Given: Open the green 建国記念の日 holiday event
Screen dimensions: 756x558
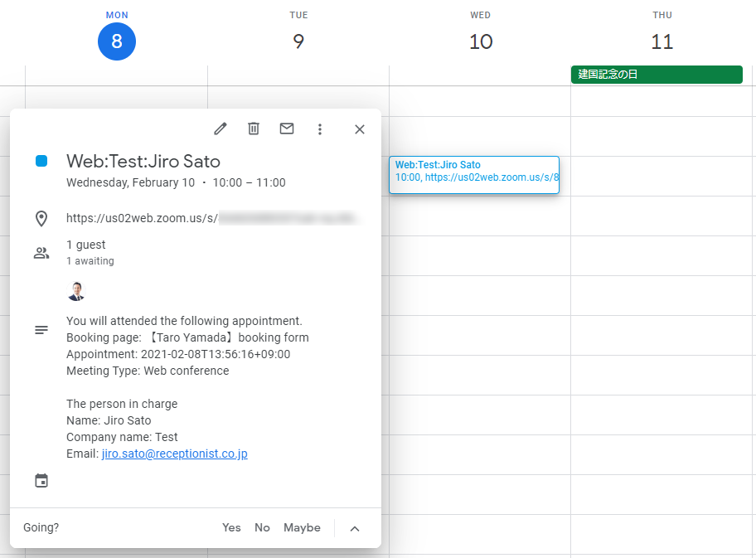Looking at the screenshot, I should [656, 75].
